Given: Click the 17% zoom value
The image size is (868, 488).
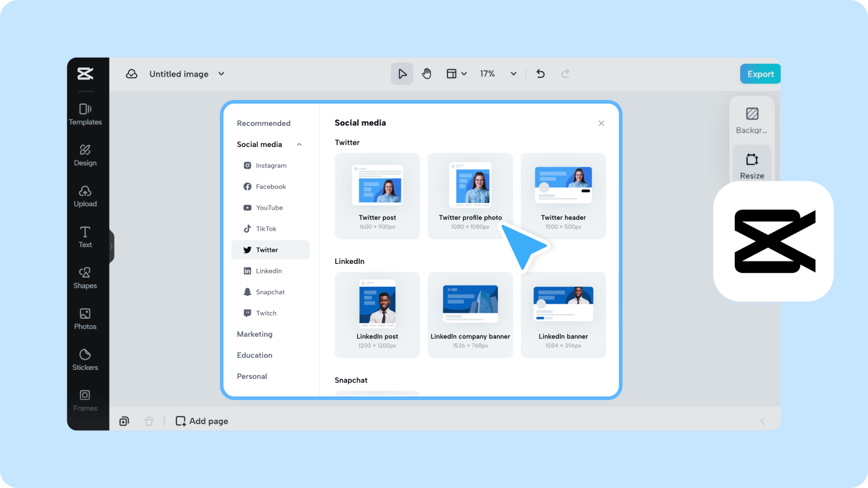Looking at the screenshot, I should (488, 74).
